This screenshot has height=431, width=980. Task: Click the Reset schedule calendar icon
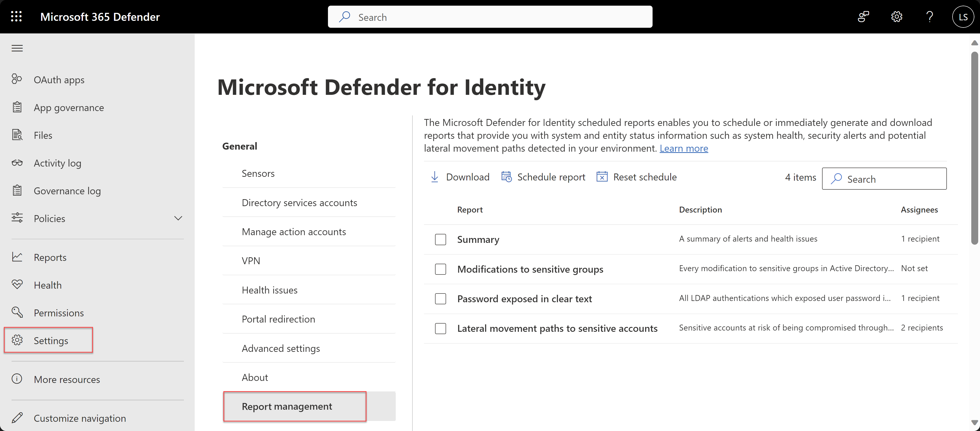(x=602, y=177)
